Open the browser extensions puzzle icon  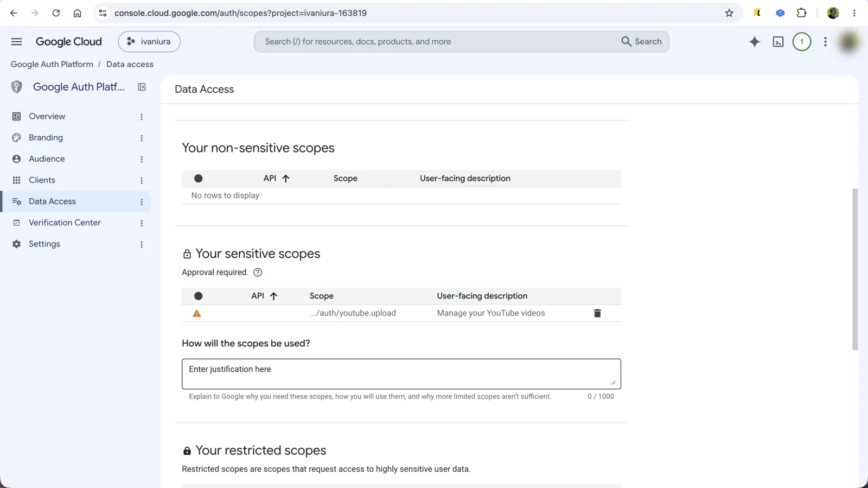tap(801, 13)
